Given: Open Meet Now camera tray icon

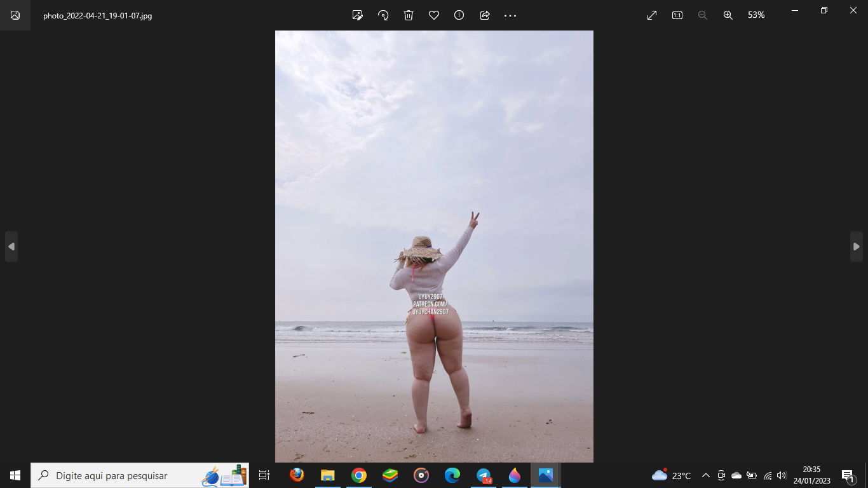Looking at the screenshot, I should pyautogui.click(x=721, y=475).
